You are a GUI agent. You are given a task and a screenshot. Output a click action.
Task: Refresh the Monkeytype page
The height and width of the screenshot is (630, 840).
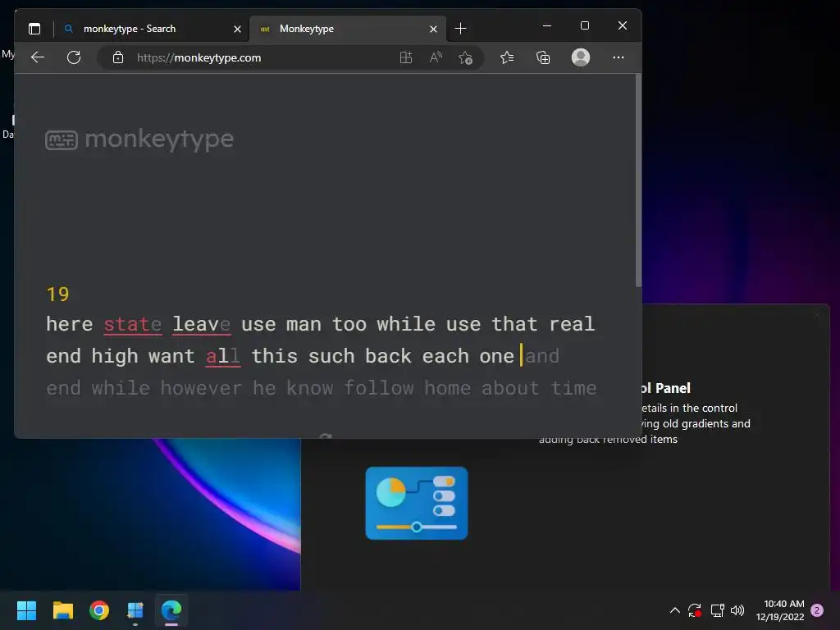point(74,57)
